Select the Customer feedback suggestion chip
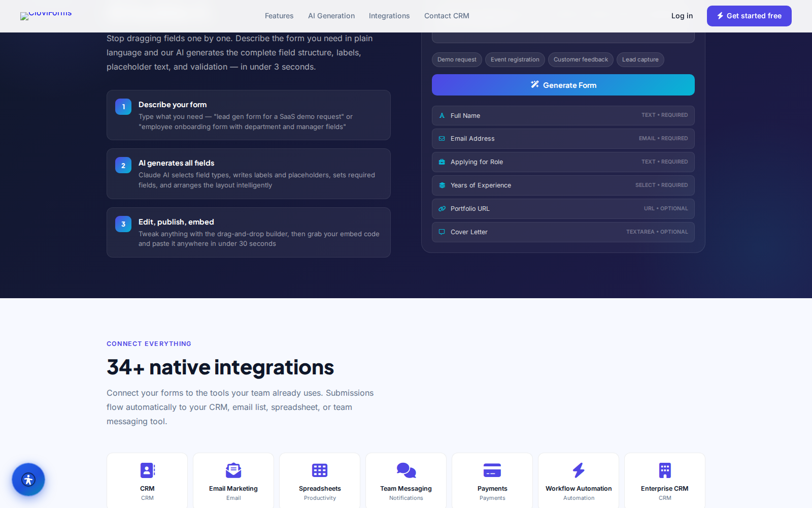The height and width of the screenshot is (508, 812). coord(581,59)
